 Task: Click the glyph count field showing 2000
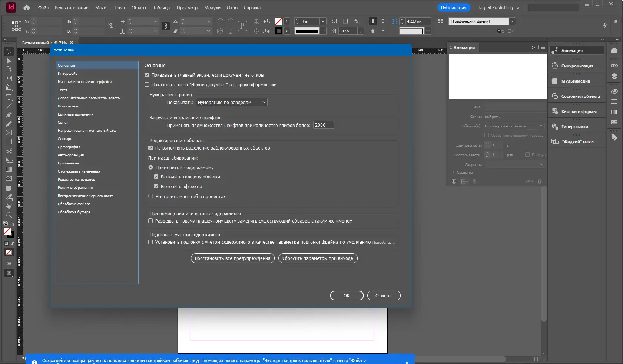coord(324,125)
